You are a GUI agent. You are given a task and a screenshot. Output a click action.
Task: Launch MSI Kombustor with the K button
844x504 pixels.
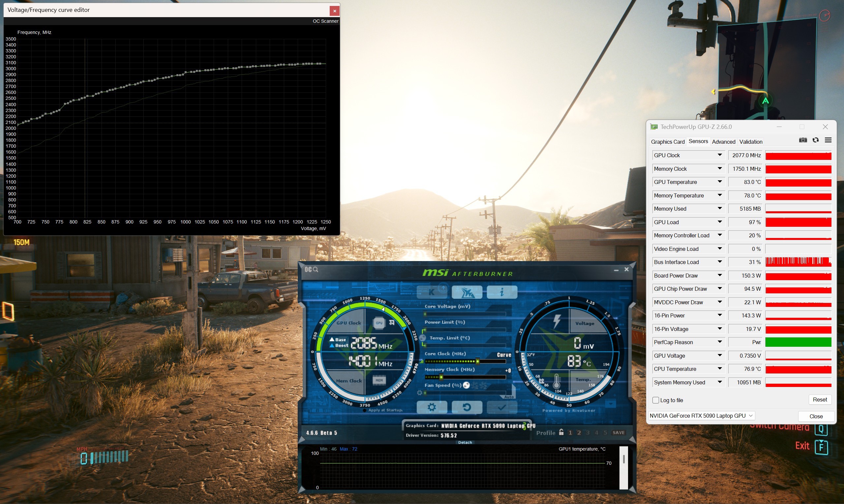pos(432,292)
